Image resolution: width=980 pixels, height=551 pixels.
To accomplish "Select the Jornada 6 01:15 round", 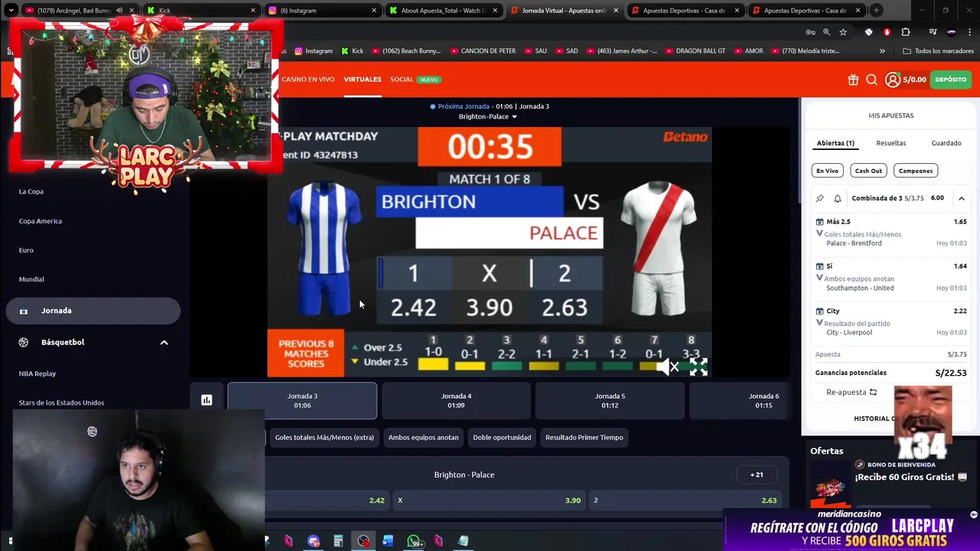I will [x=741, y=400].
